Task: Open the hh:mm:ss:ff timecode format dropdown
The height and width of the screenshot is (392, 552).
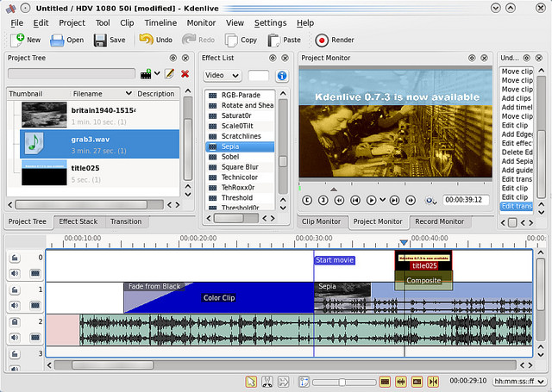Action: click(517, 382)
